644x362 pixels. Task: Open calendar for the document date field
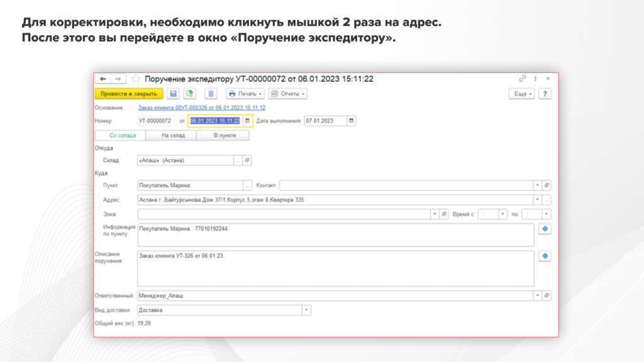point(247,121)
